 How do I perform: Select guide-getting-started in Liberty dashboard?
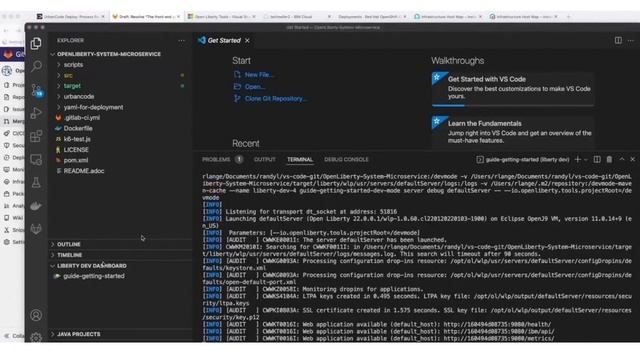pos(93,276)
